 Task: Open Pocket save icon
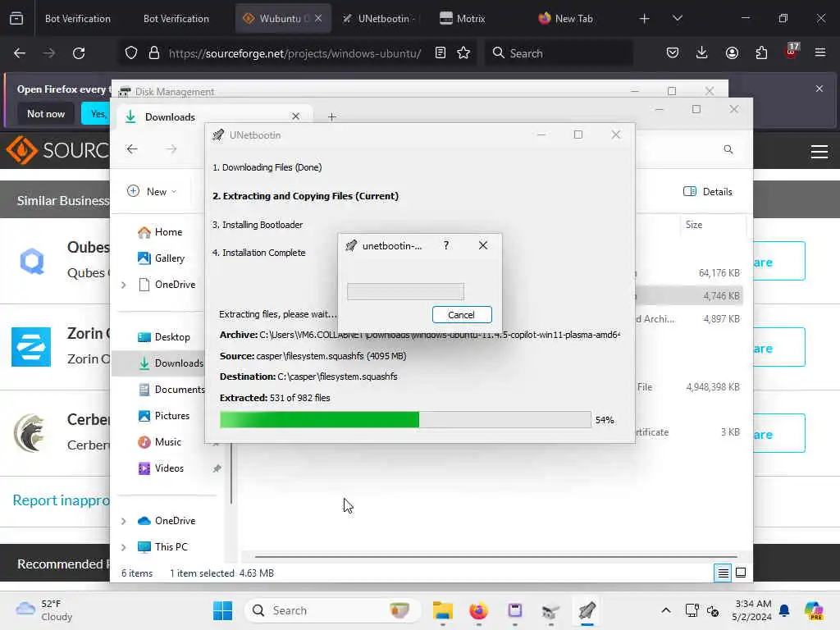point(673,53)
